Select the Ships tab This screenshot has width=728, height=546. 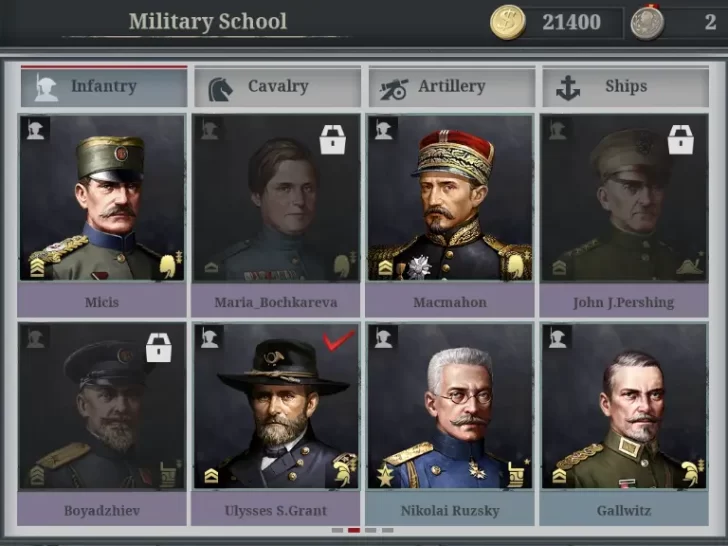pyautogui.click(x=625, y=87)
